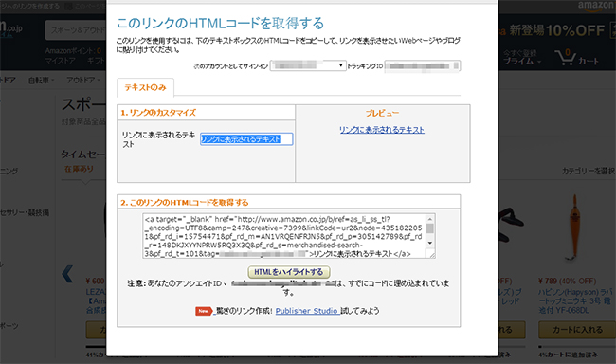
Task: Click the Amazon search box
Action: click(76, 30)
